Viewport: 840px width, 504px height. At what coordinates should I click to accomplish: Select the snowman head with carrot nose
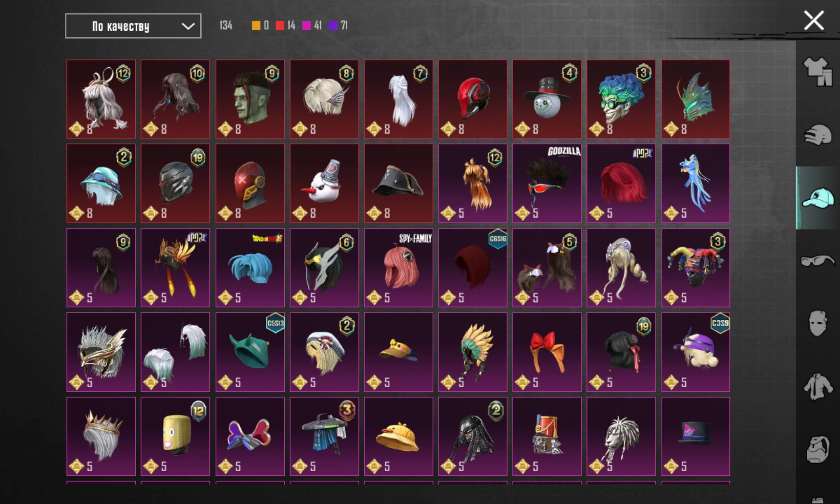pos(324,183)
